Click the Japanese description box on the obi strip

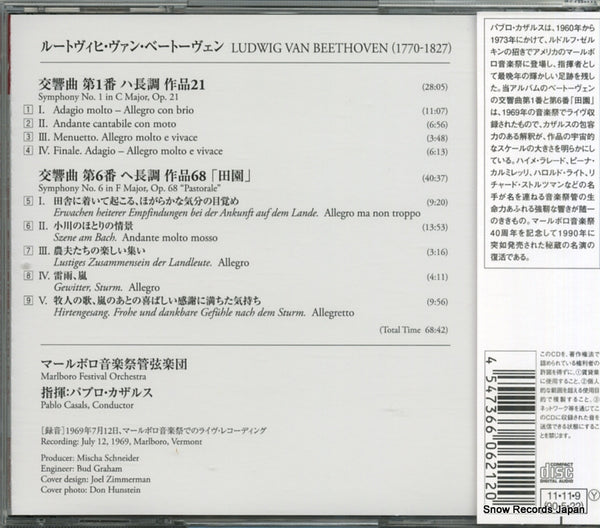542,143
